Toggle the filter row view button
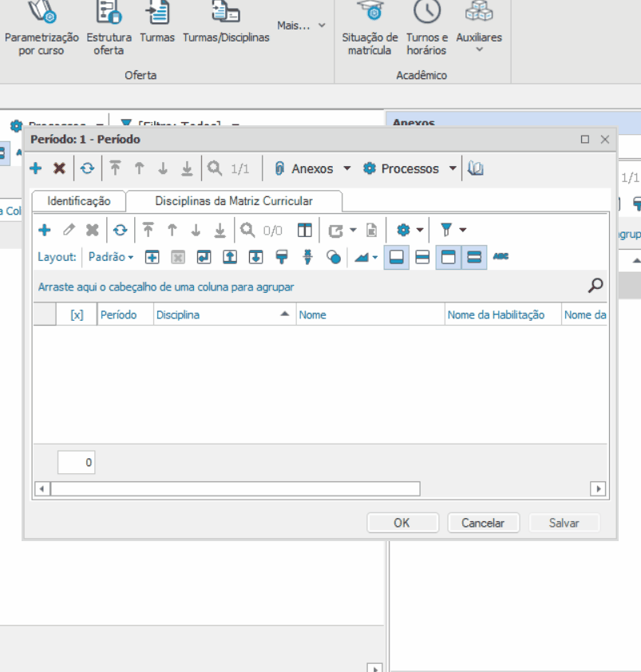 474,257
